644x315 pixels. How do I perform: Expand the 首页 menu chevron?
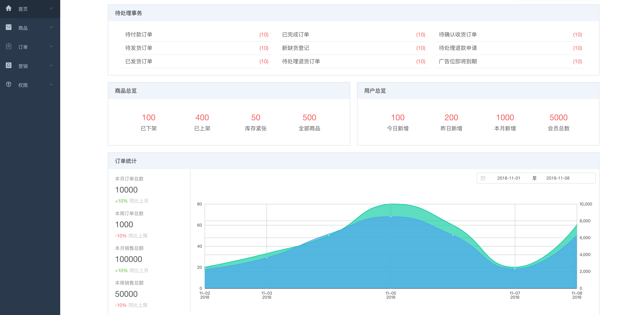click(x=51, y=9)
